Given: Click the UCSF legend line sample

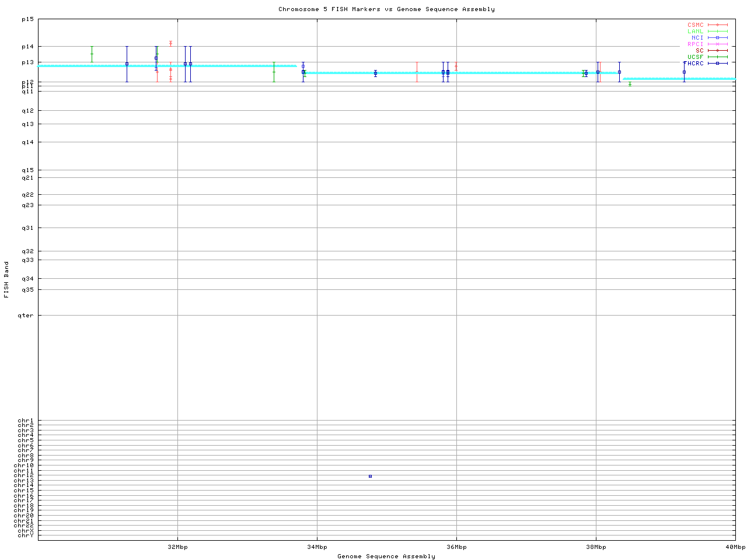Looking at the screenshot, I should click(x=717, y=57).
